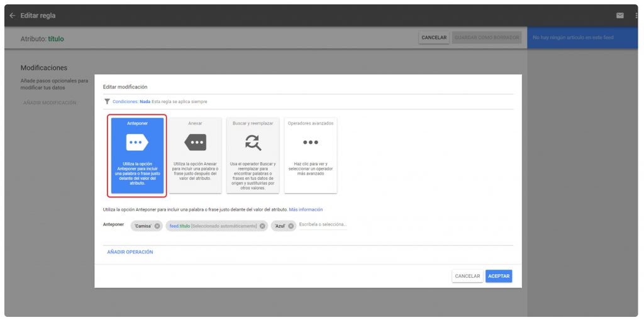Open the mail envelope icon in top bar
Viewport: 644px width, 320px height.
[x=619, y=16]
